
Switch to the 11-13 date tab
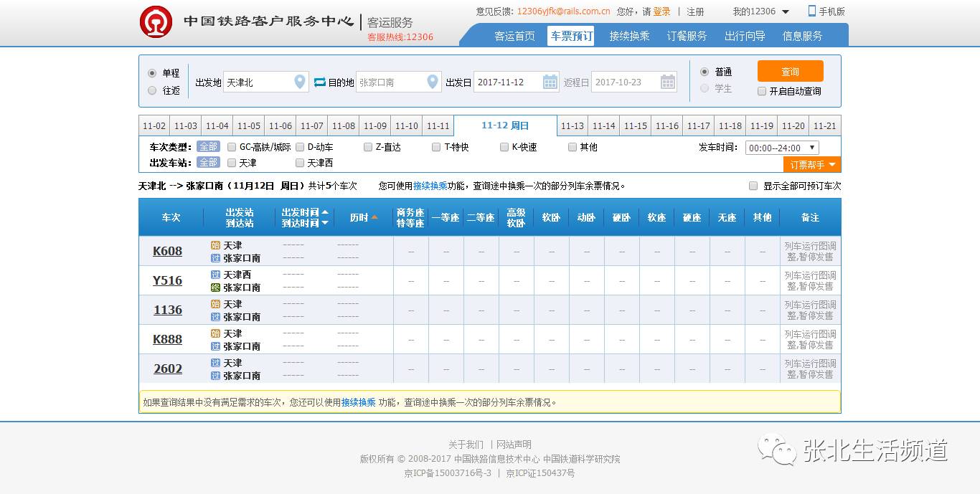(x=573, y=126)
